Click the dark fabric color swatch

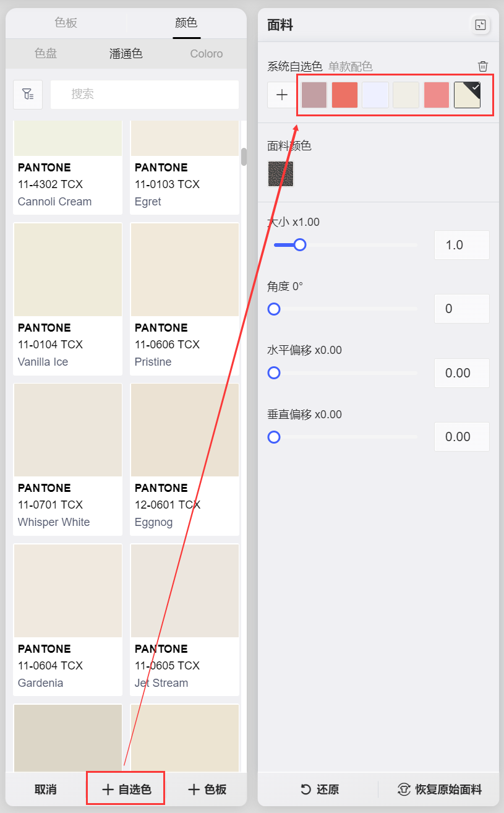[x=281, y=174]
